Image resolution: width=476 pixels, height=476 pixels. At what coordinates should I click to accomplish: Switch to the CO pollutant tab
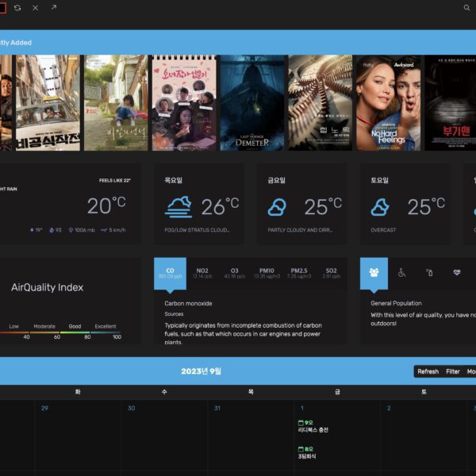170,273
